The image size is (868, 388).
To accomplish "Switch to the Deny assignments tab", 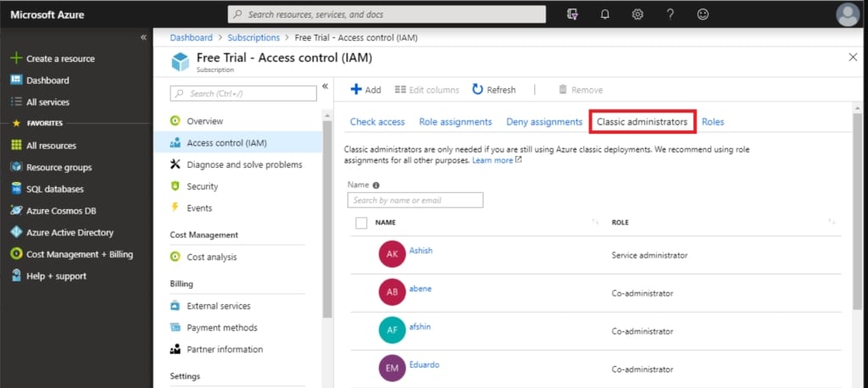I will [544, 122].
